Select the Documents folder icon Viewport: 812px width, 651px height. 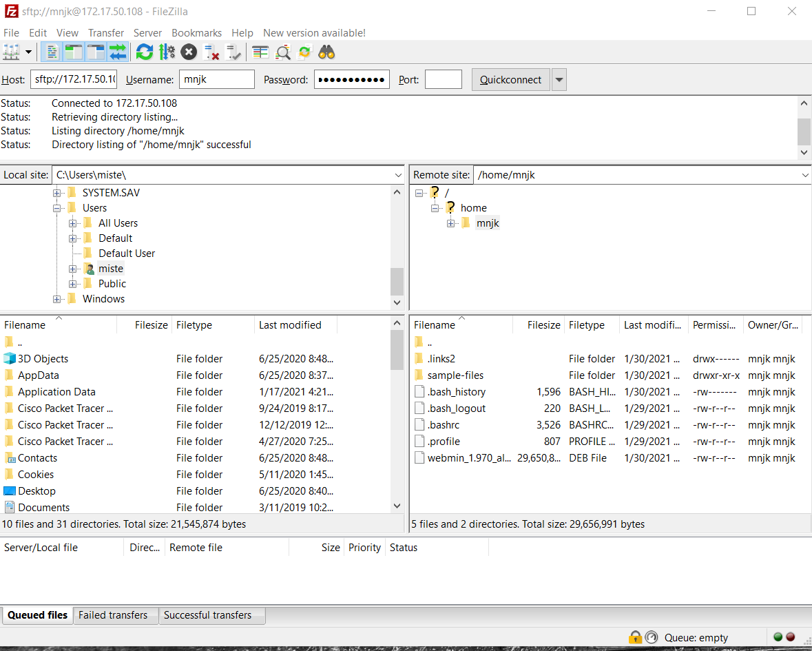(10, 508)
